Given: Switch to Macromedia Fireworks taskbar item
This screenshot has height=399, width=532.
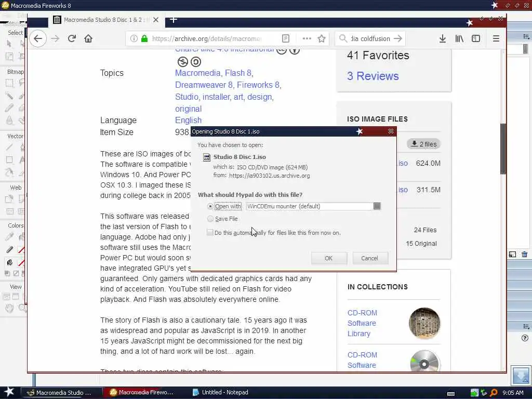Looking at the screenshot, I should 142,393.
